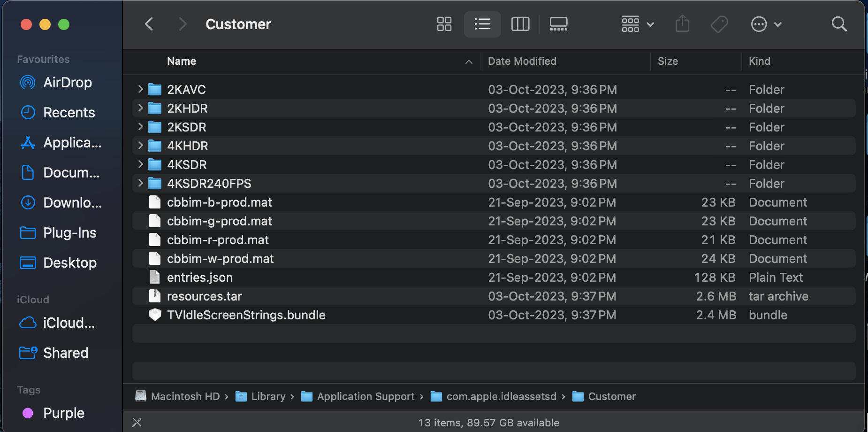Screen dimensions: 868x432
Task: Close the path bar with the X icon
Action: point(137,423)
